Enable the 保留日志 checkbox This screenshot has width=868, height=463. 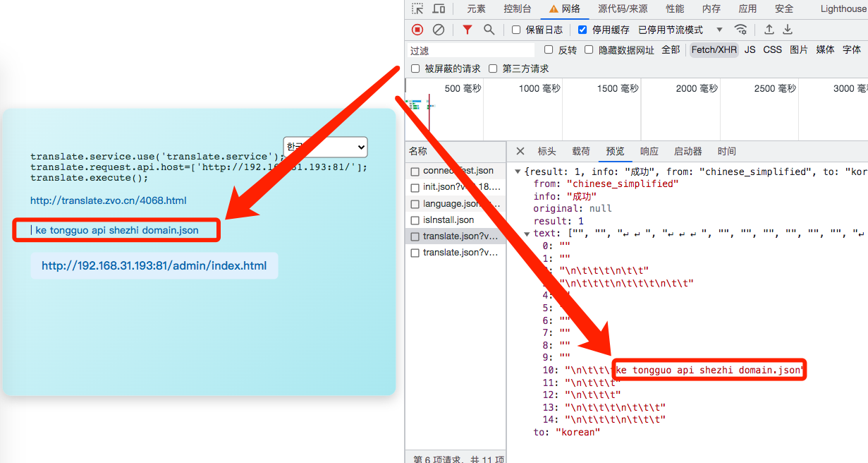click(x=516, y=30)
